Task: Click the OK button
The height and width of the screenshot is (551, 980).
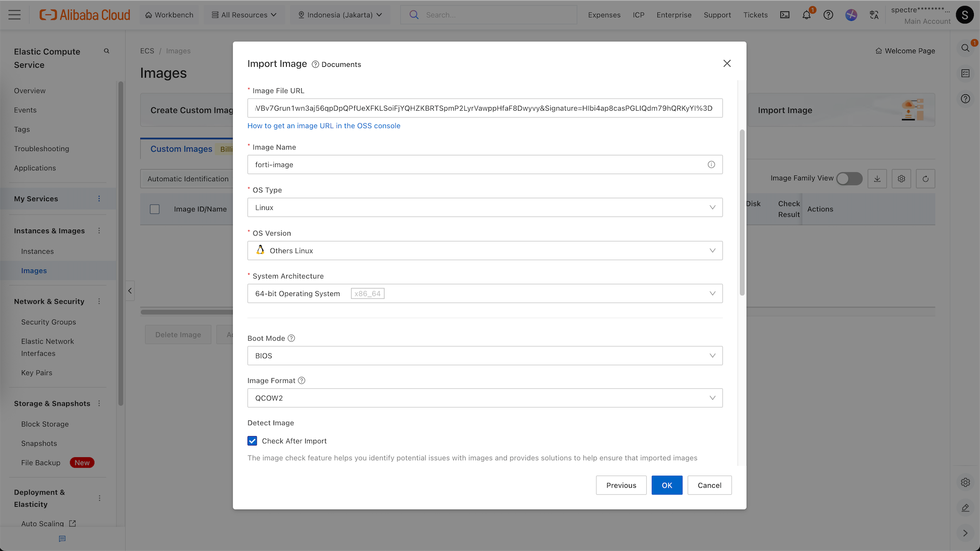Action: (x=667, y=485)
